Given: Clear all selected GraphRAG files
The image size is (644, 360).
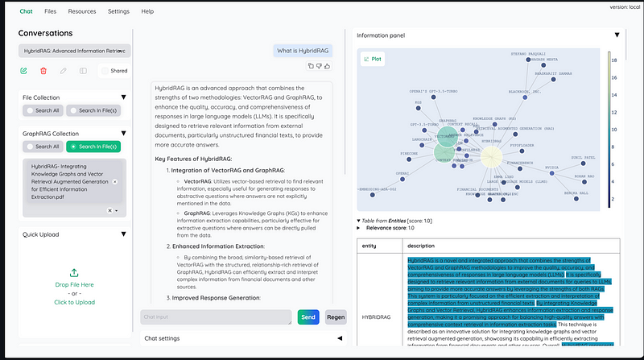Looking at the screenshot, I should click(x=109, y=210).
